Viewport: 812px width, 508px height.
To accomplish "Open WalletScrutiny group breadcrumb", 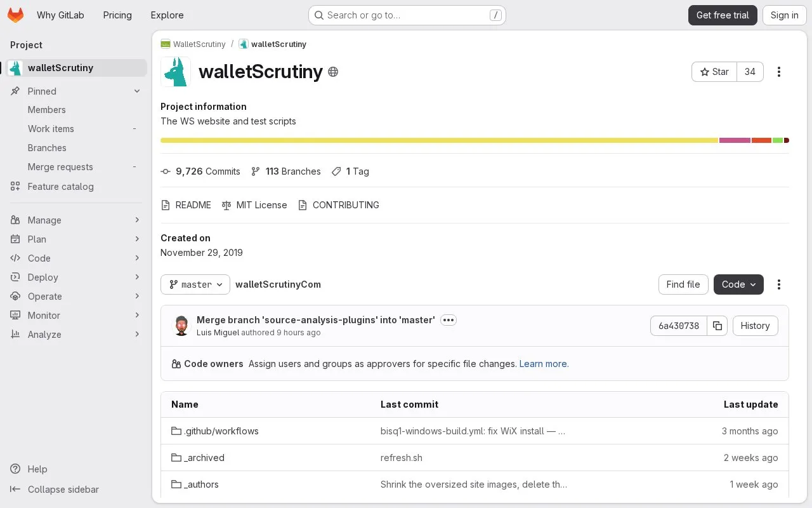I will [193, 44].
